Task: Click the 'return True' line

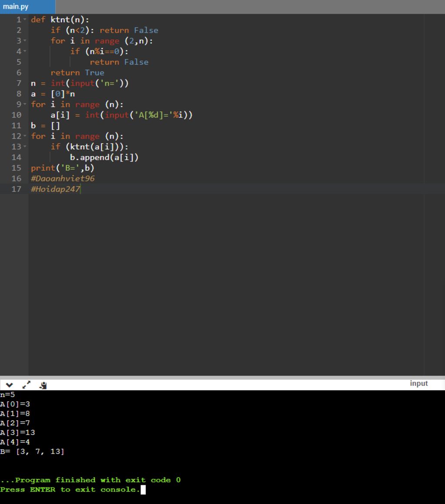Action: point(77,72)
